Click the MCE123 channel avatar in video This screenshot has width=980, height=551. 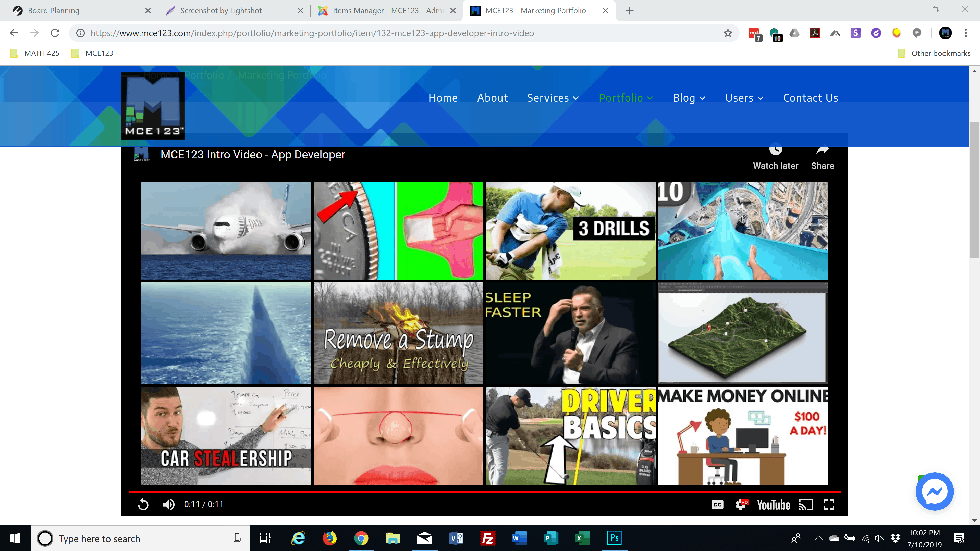pyautogui.click(x=142, y=154)
